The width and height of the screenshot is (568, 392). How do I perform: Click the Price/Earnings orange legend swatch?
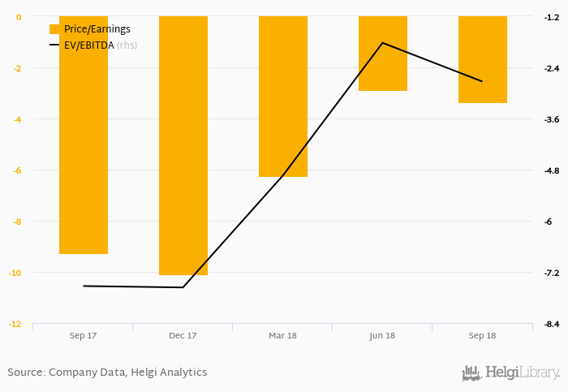click(x=54, y=28)
